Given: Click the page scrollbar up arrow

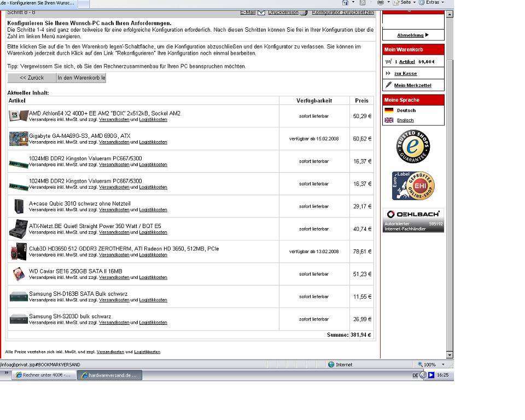Looking at the screenshot, I should click(450, 14).
